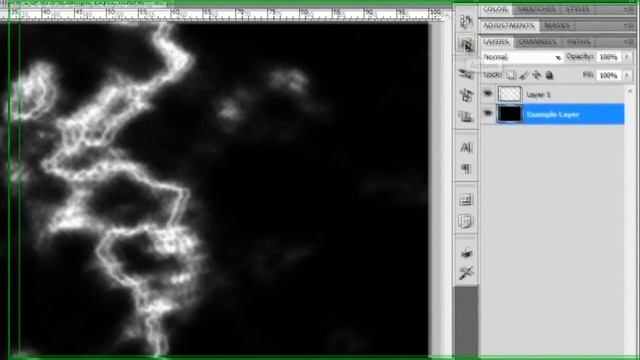Viewport: 640px width, 360px height.
Task: Open the History panel icon
Action: click(x=466, y=21)
